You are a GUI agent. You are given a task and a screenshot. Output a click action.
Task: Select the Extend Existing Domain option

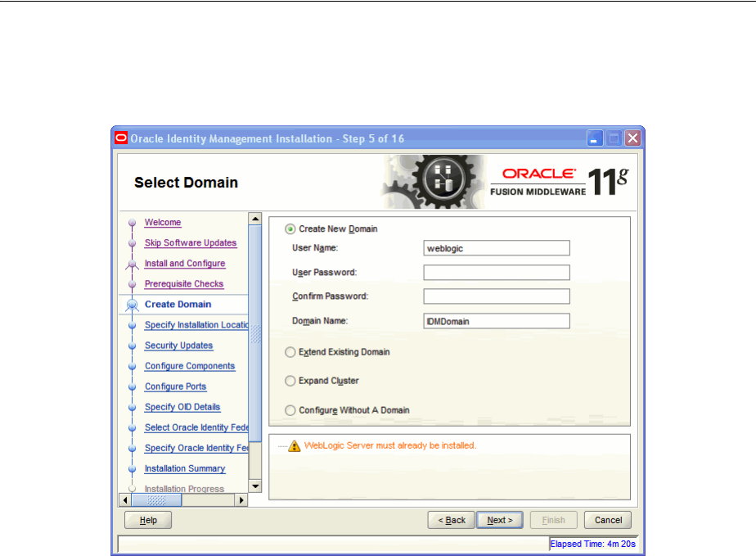pyautogui.click(x=290, y=352)
